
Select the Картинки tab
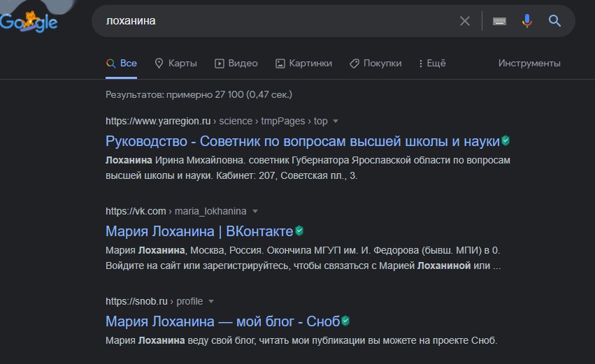point(303,63)
